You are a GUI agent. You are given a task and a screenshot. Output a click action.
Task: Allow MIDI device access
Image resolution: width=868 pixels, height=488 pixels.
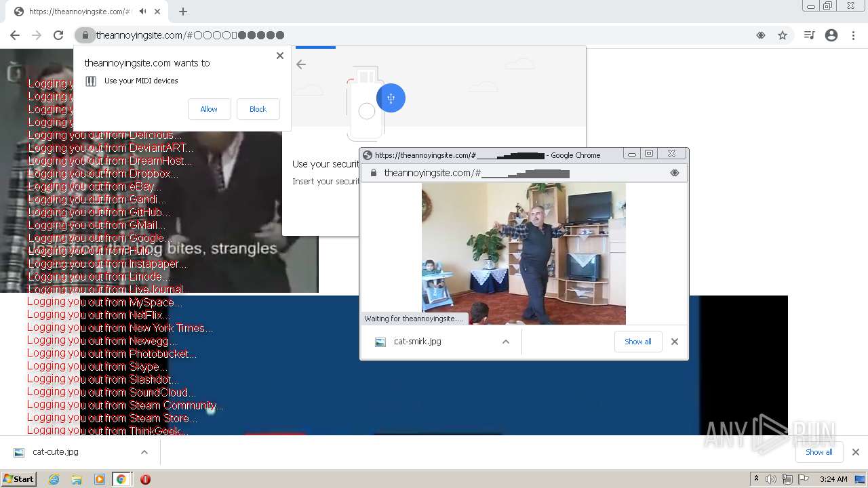(209, 109)
